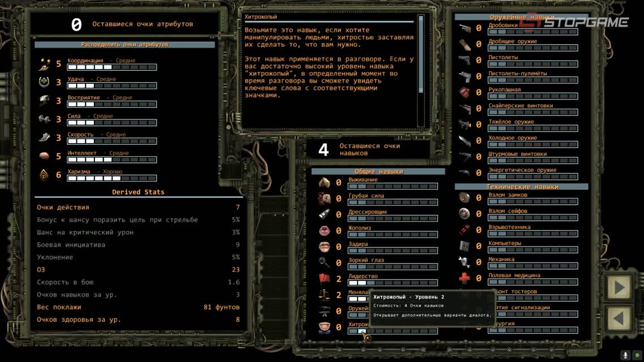Select the Шанс на критический урон row

(139, 232)
